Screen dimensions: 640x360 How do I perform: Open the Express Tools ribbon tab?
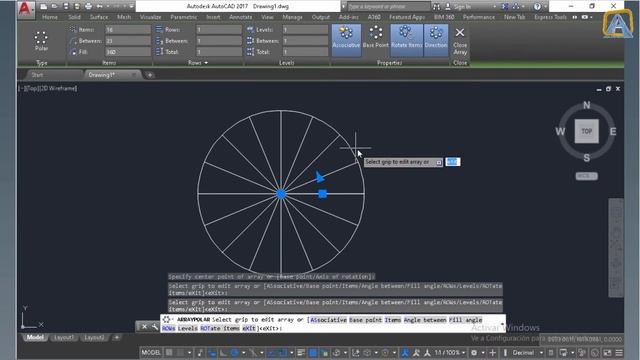(x=550, y=17)
